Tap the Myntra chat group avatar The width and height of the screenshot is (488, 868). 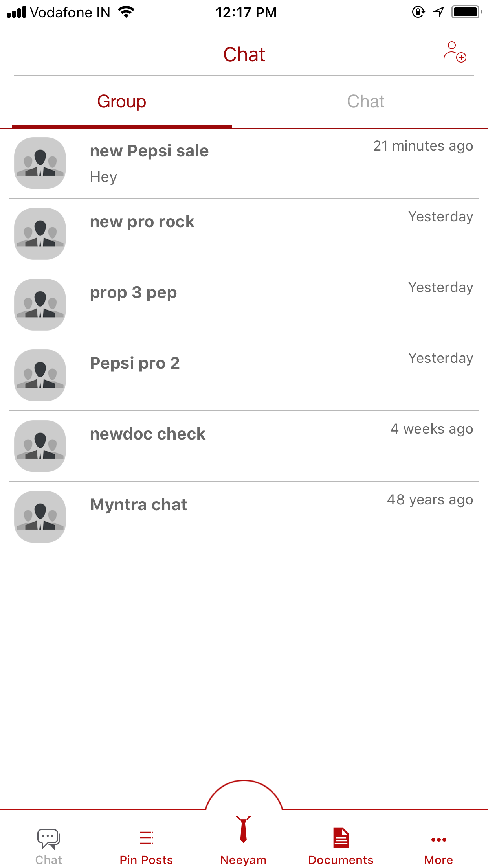tap(40, 517)
